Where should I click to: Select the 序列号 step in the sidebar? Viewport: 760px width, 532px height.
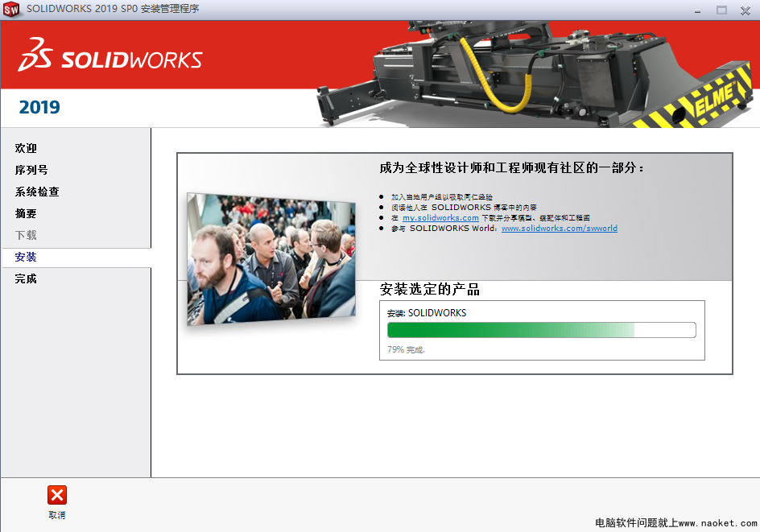(x=31, y=170)
